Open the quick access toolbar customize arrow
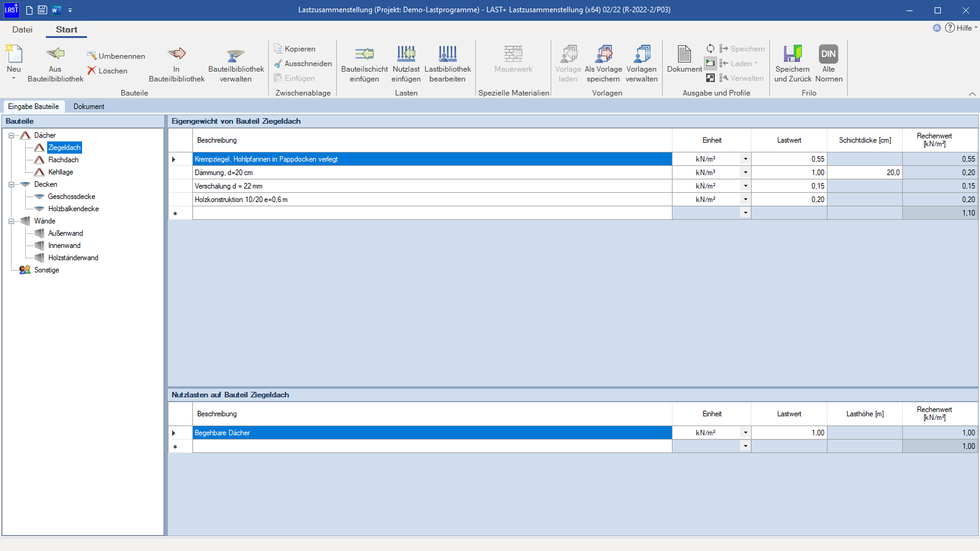Image resolution: width=980 pixels, height=551 pixels. [x=70, y=10]
